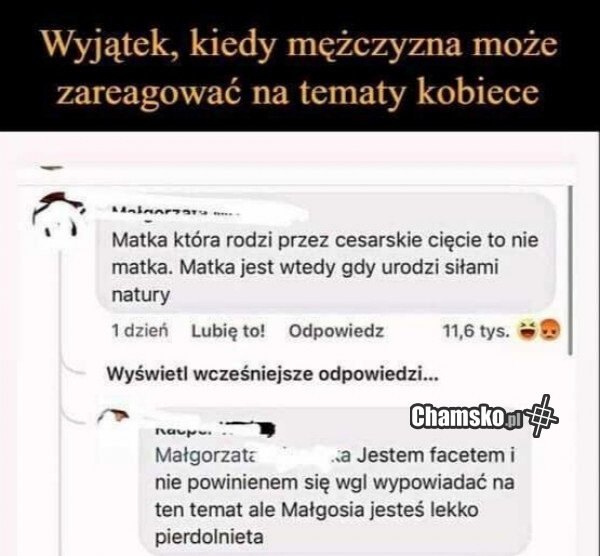
Task: Click the zareagować na tematy kobiece line
Action: click(297, 93)
